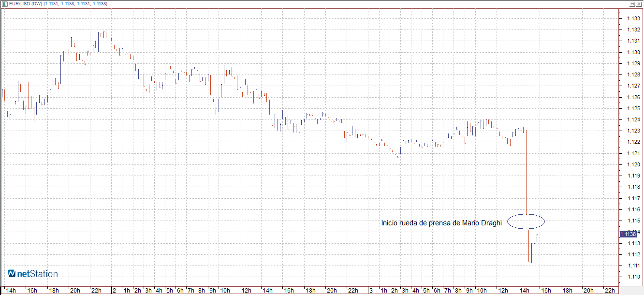Click the 1.130 price axis label
This screenshot has height=295, width=644.
click(x=634, y=52)
